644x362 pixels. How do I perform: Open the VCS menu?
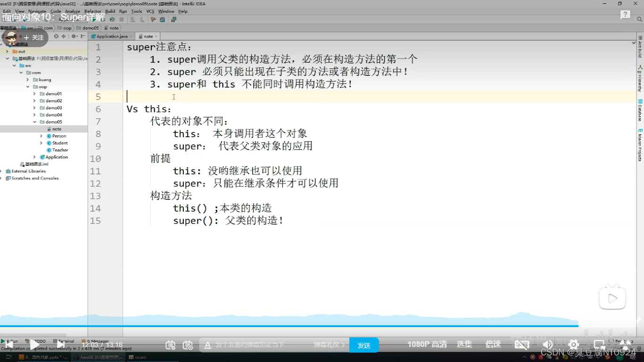point(150,11)
